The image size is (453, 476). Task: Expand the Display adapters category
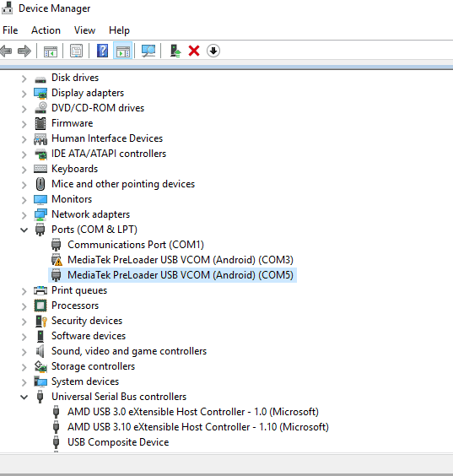(x=24, y=94)
